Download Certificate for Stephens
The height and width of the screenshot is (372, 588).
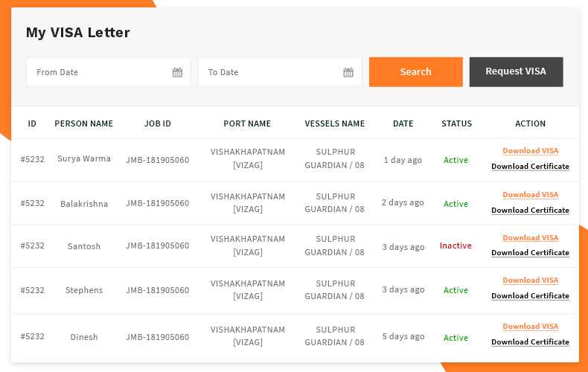(x=530, y=296)
